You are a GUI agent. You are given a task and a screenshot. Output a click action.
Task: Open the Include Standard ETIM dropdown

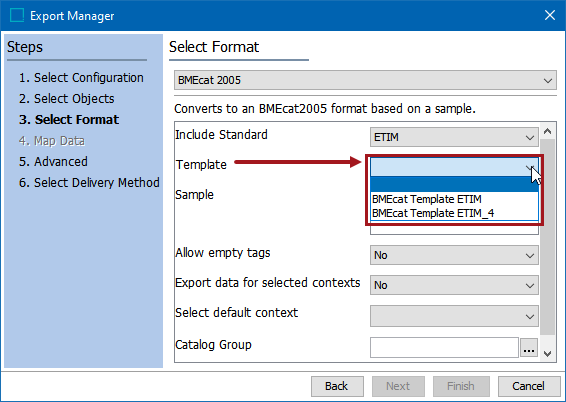pyautogui.click(x=454, y=137)
